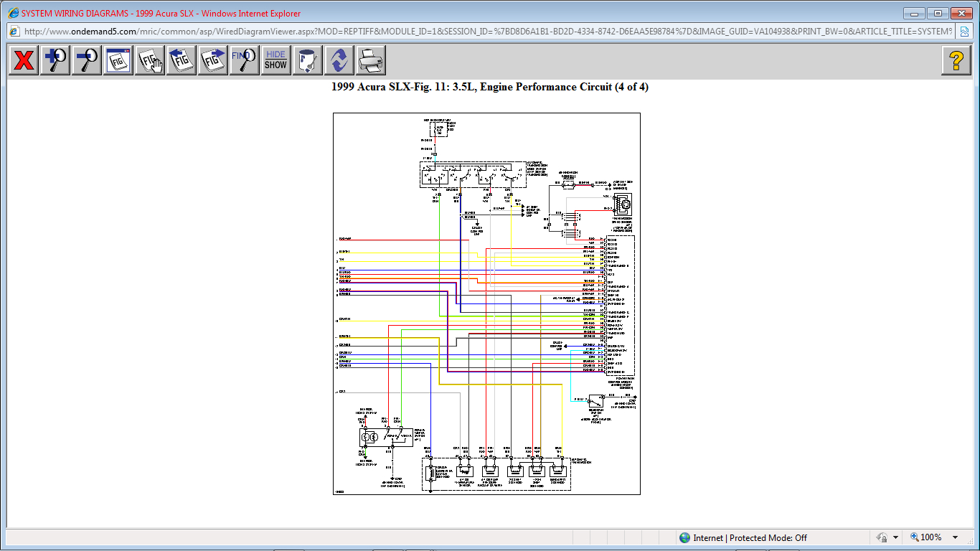Zoom in with the plus magnifier
The width and height of the screenshot is (980, 551).
coord(55,60)
